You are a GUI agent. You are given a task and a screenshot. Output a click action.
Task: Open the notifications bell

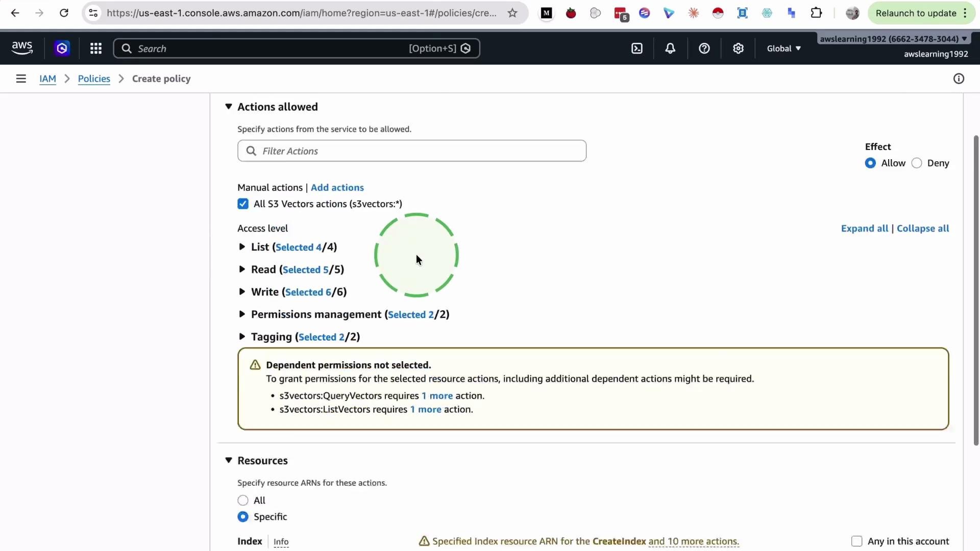click(670, 48)
